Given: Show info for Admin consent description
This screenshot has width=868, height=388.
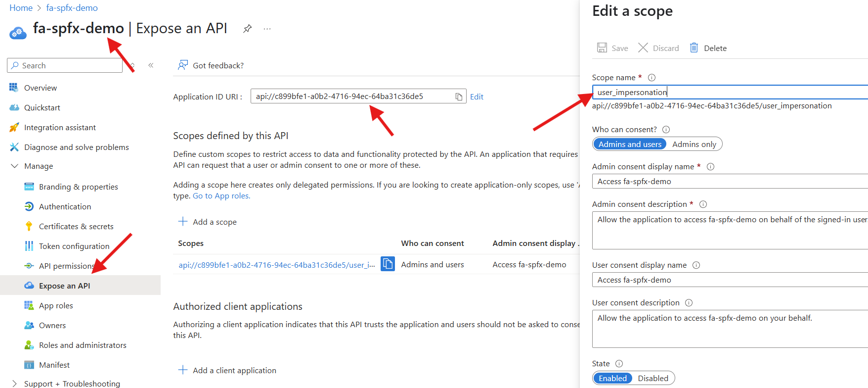Looking at the screenshot, I should click(x=703, y=204).
